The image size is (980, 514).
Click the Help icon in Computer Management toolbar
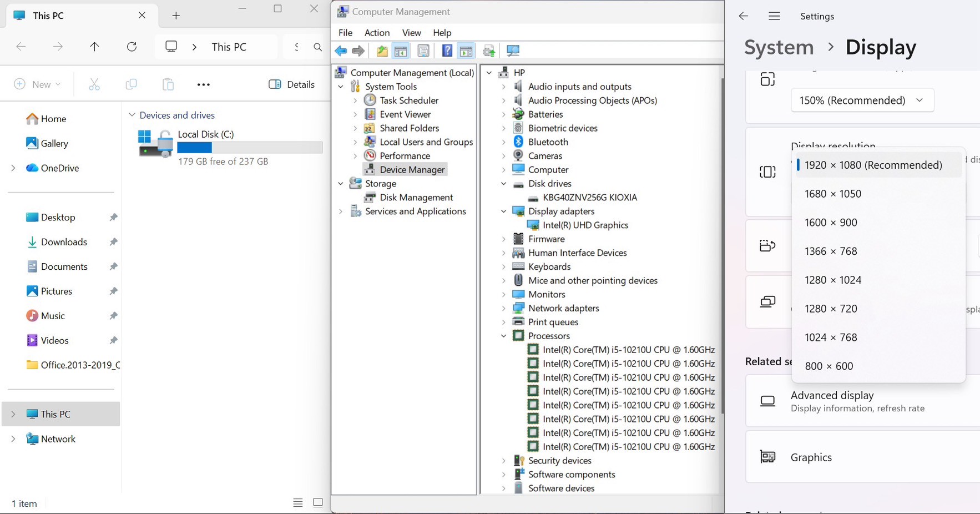447,51
